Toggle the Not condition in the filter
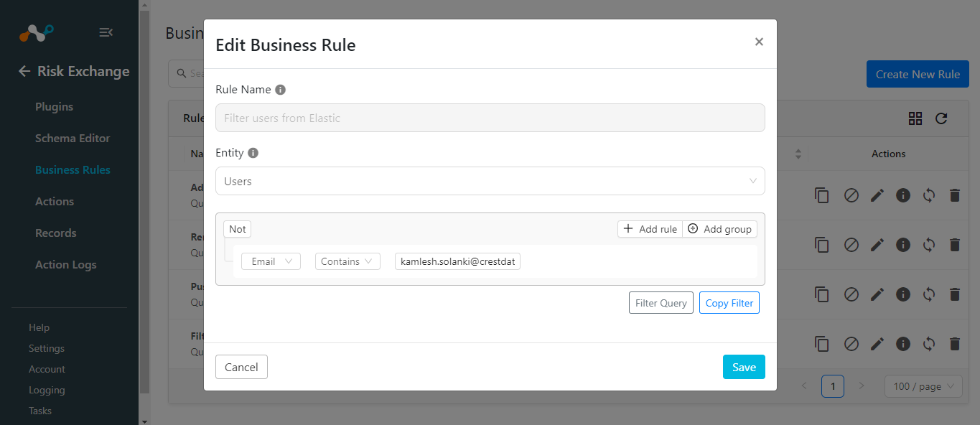This screenshot has height=425, width=980. (x=238, y=229)
